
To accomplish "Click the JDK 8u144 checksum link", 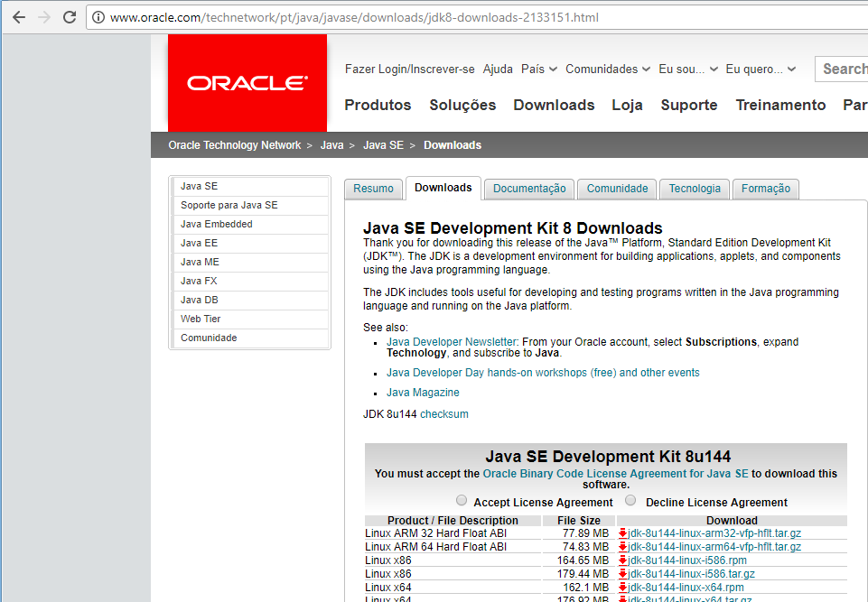I will click(444, 414).
